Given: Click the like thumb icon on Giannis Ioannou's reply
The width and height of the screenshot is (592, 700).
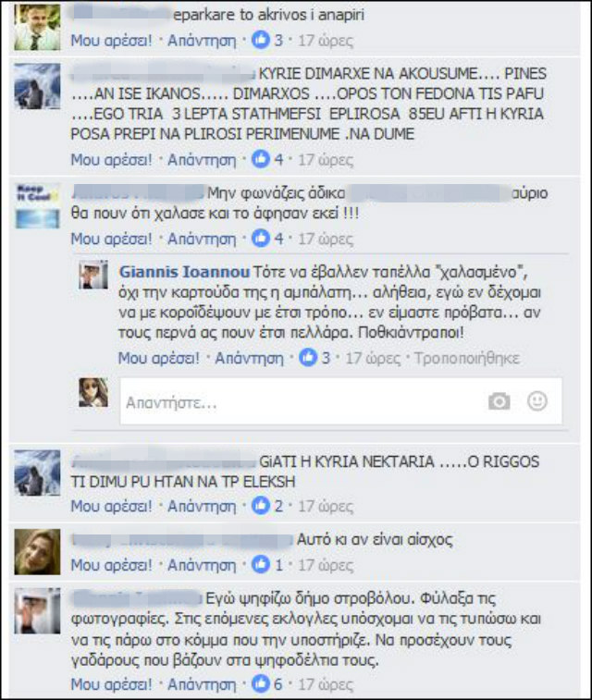Looking at the screenshot, I should tap(308, 357).
